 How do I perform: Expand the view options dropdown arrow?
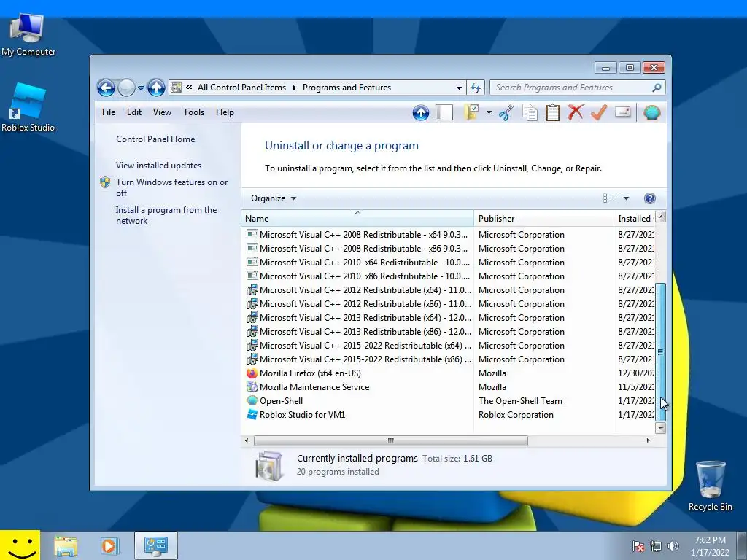click(x=626, y=198)
